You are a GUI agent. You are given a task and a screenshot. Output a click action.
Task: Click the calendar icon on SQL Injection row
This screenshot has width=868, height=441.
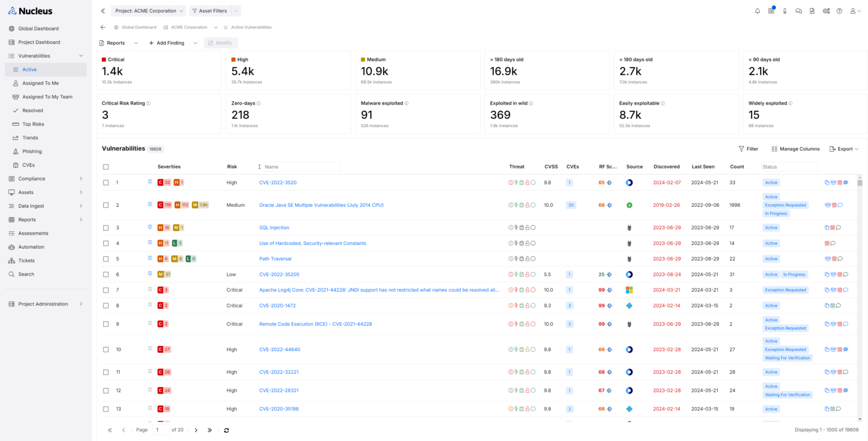coord(832,227)
